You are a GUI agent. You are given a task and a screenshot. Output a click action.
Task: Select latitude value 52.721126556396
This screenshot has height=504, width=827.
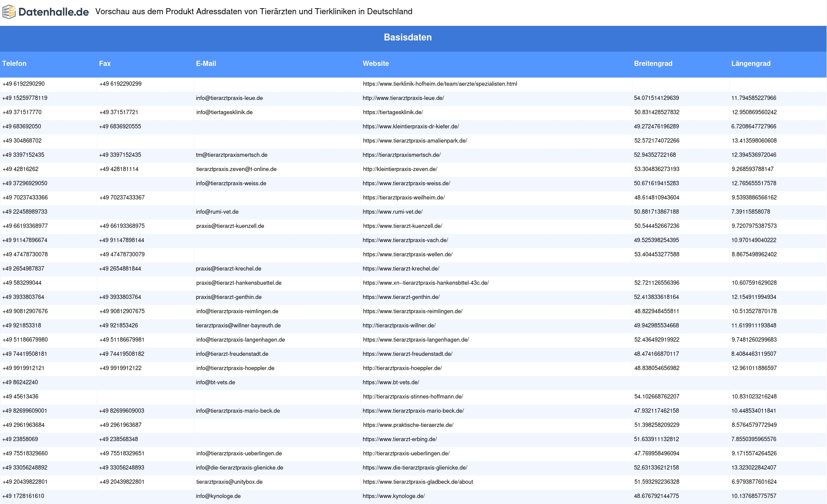[x=657, y=283]
